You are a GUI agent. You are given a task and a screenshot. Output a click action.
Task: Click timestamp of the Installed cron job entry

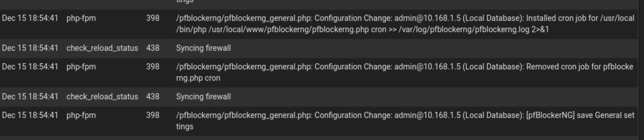point(30,18)
